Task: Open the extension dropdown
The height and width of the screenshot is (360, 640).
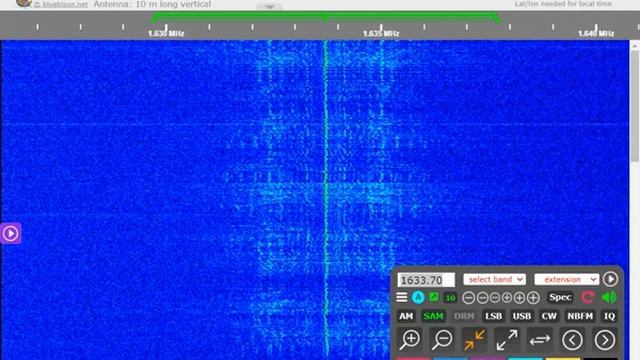Action: pyautogui.click(x=566, y=279)
